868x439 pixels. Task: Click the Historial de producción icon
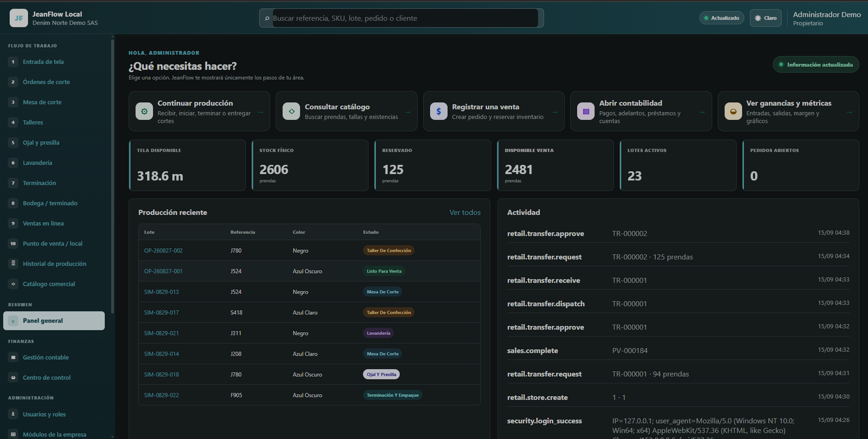pos(14,263)
